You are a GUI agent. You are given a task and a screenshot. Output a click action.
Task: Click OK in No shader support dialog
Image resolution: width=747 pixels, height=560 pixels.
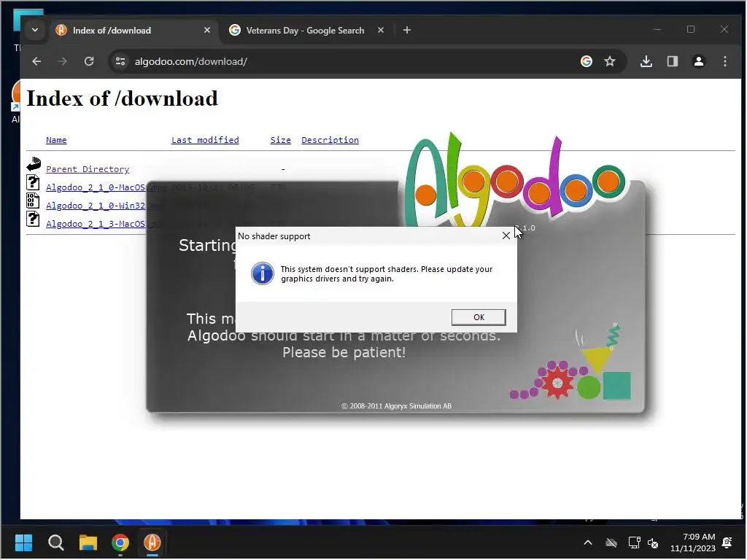[479, 317]
